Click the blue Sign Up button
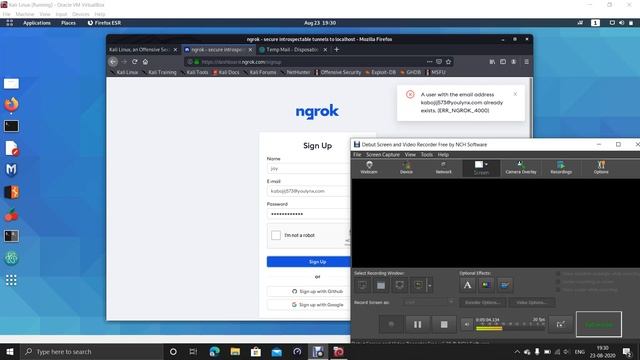 309,262
